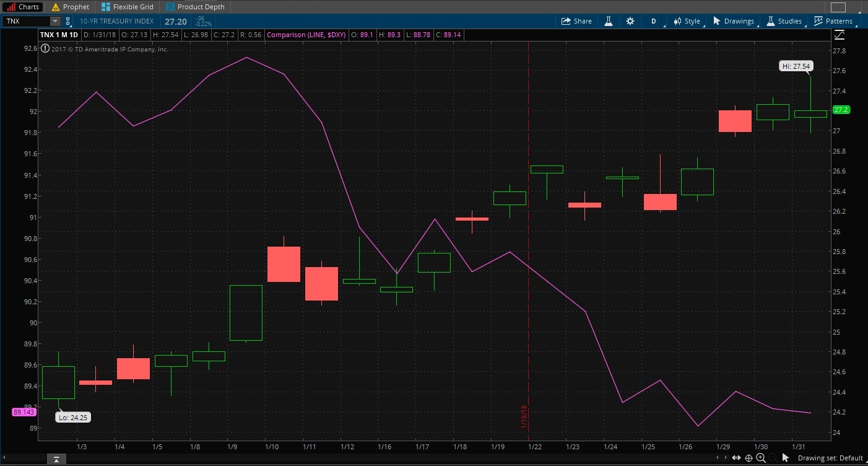Screen dimensions: 868x466
Task: Click the symbol link clip icon
Action: coord(68,21)
